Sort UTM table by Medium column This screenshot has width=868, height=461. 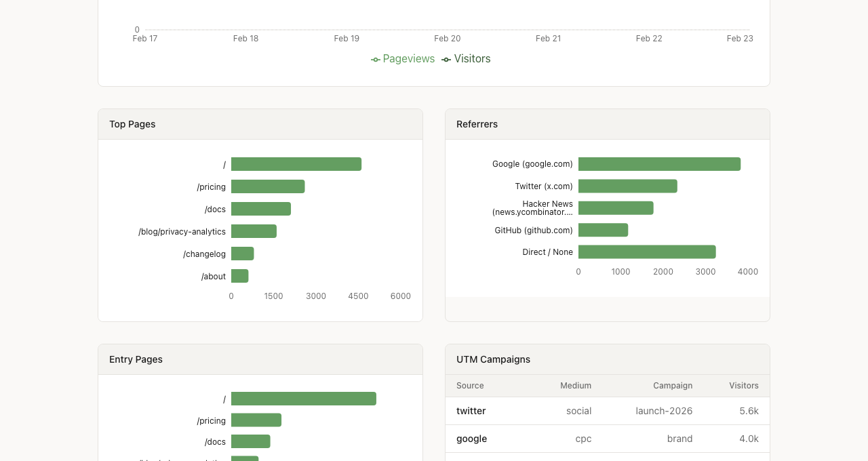576,386
